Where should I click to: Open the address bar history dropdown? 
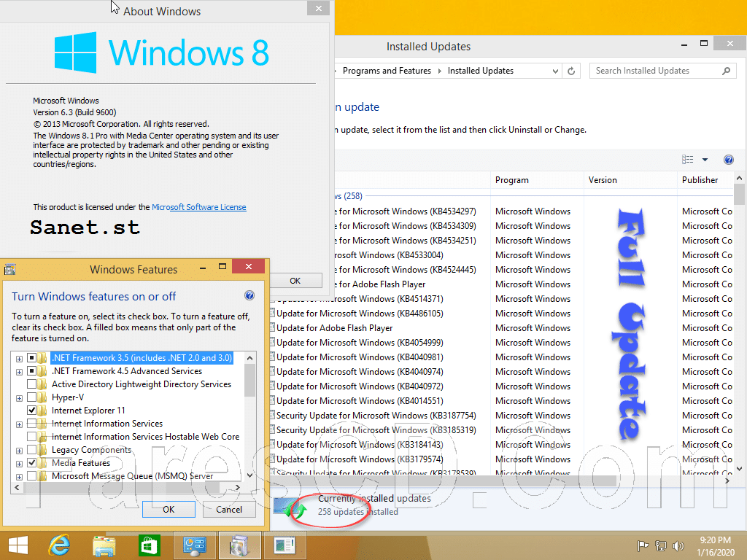555,71
